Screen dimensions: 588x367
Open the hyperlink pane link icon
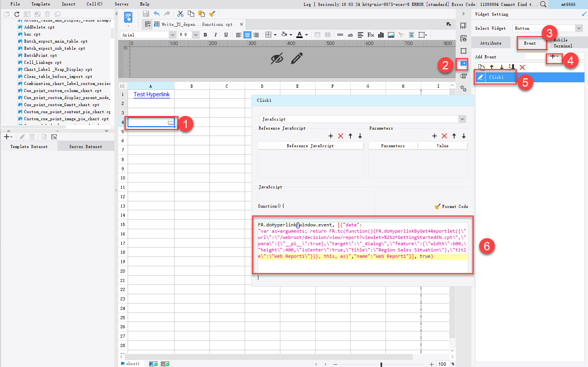(464, 89)
